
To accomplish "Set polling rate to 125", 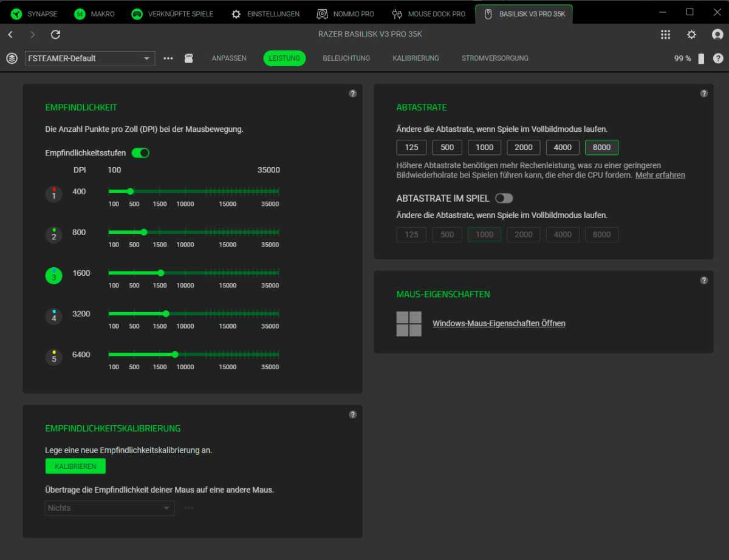I will pyautogui.click(x=412, y=147).
